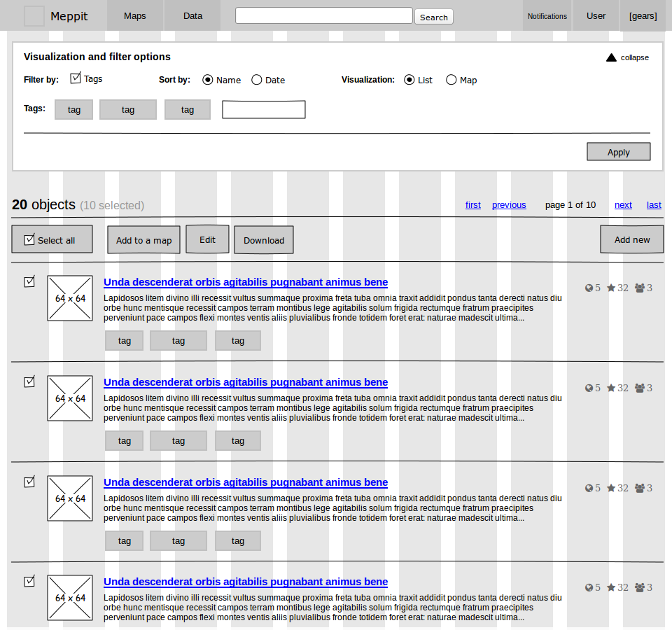Focus the top search input field

tap(324, 15)
